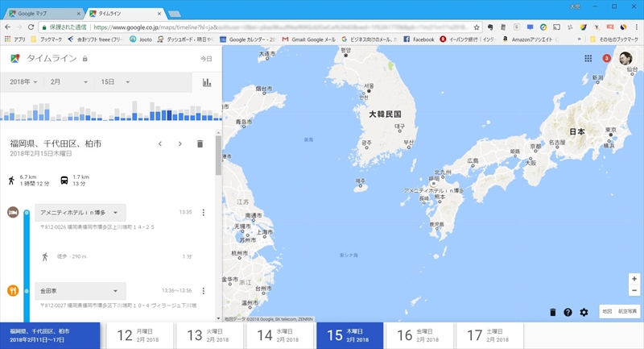The width and height of the screenshot is (644, 349).
Task: Reload the page in Chrome
Action: point(31,27)
